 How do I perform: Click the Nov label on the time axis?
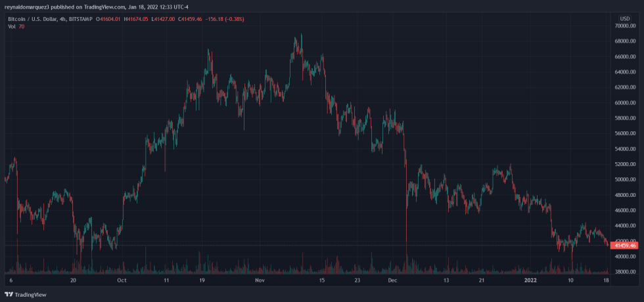click(260, 281)
